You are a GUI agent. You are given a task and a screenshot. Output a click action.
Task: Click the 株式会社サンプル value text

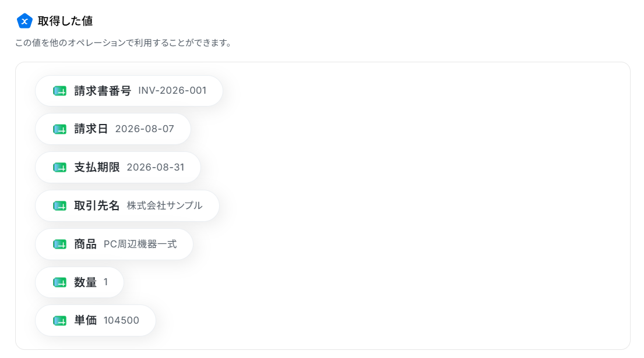pos(165,205)
